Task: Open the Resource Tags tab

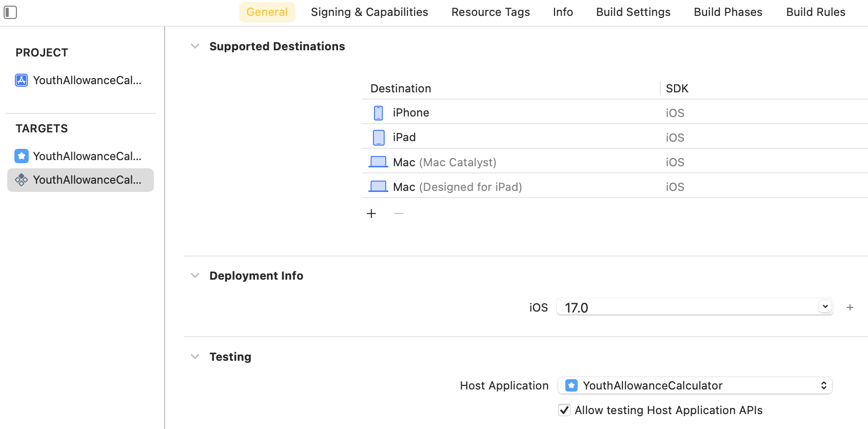Action: point(490,12)
